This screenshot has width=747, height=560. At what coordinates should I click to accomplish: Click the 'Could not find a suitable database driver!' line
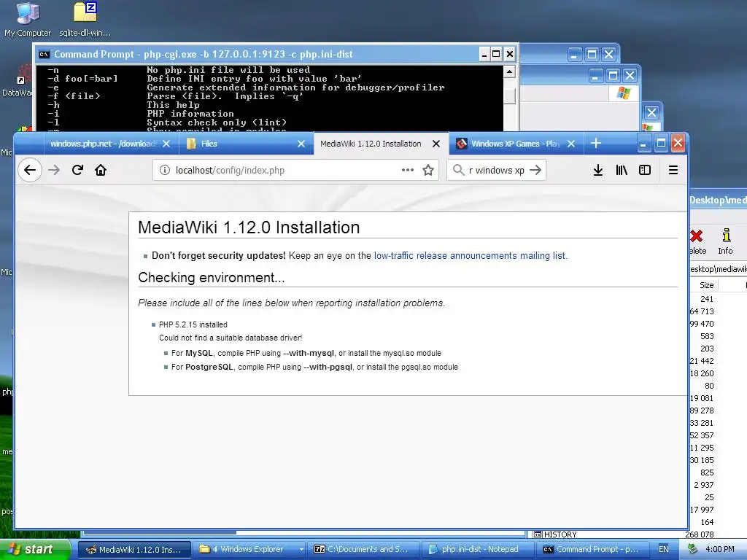click(231, 338)
